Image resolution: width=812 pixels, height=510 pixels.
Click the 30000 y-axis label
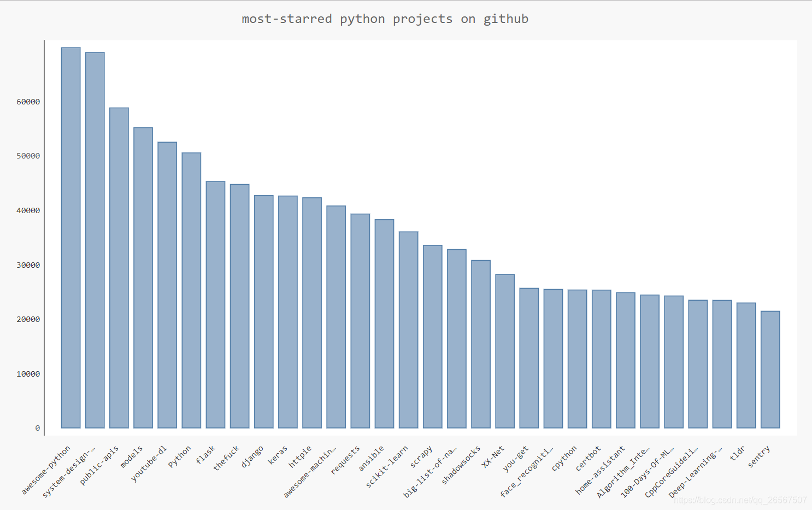pos(28,265)
